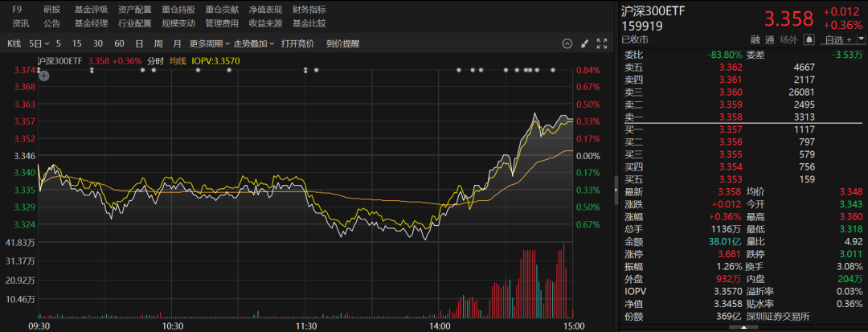Toggle the 均线 legend line

(177, 61)
